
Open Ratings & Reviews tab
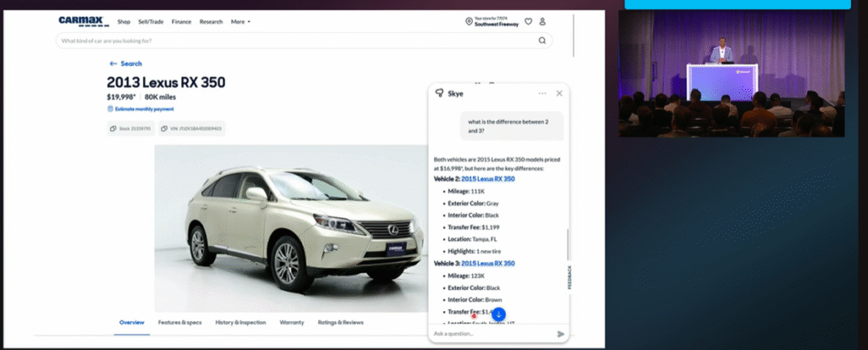click(x=341, y=322)
